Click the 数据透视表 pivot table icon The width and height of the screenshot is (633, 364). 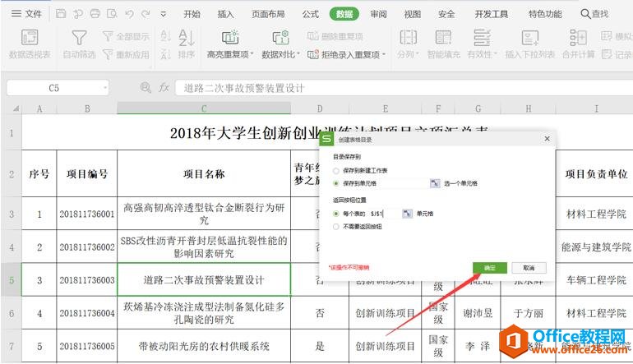click(x=29, y=38)
